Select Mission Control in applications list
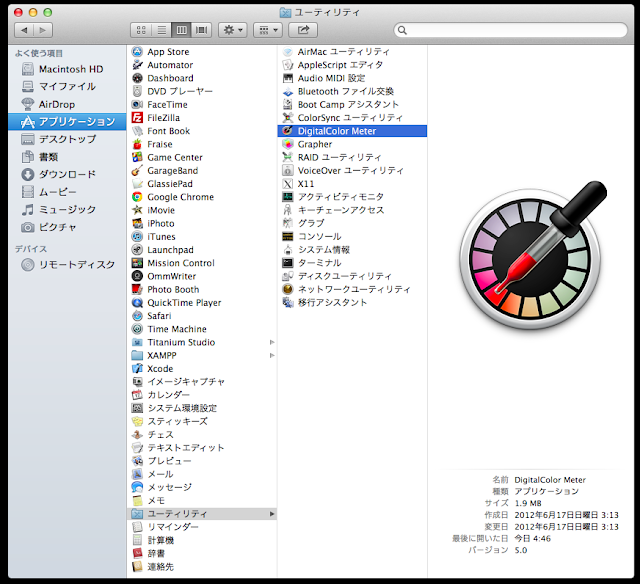 pyautogui.click(x=202, y=263)
